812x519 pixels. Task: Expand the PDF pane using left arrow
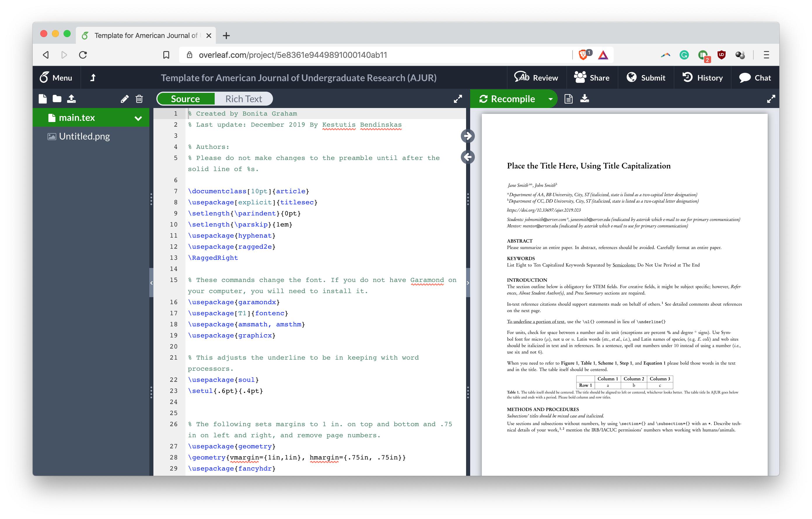[468, 157]
